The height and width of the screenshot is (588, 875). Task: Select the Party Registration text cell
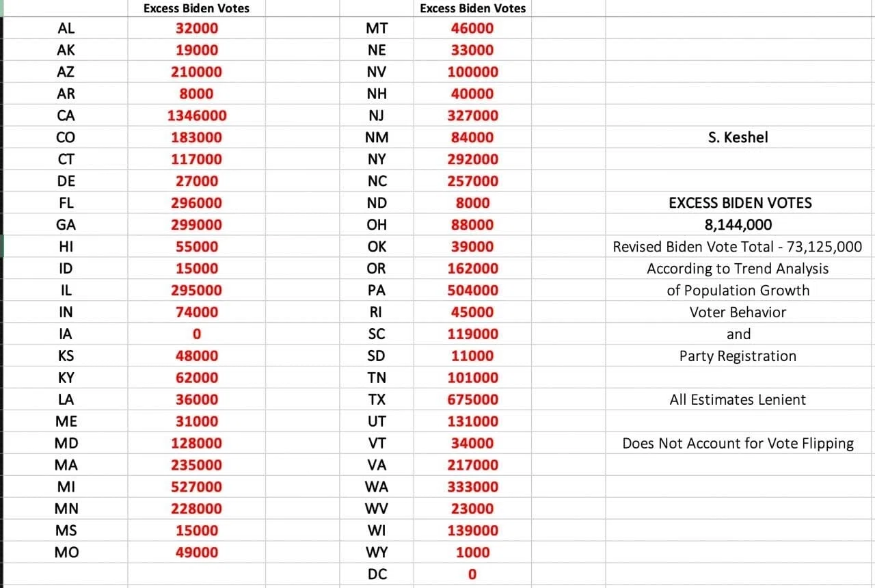(x=738, y=356)
